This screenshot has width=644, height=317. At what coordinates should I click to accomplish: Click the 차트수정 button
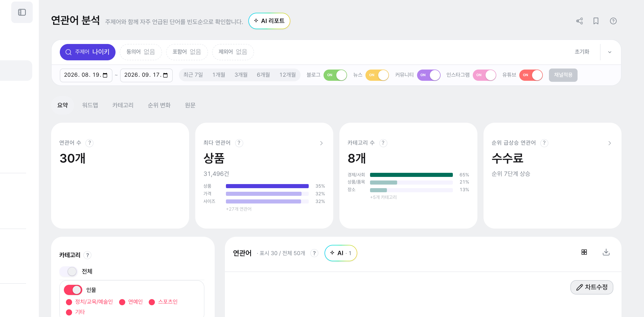[x=592, y=287]
